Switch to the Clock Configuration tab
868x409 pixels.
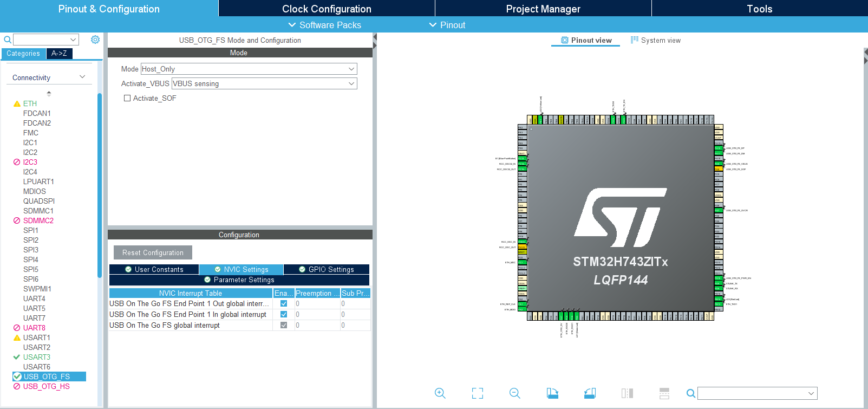coord(327,9)
